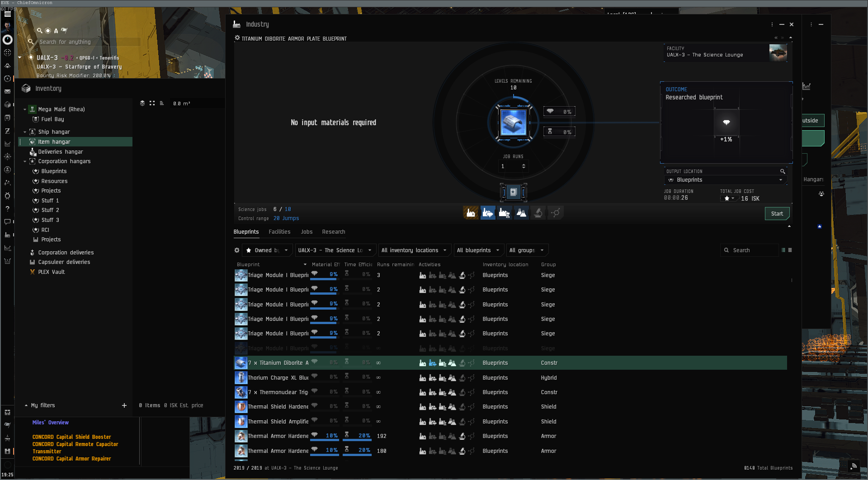This screenshot has width=868, height=480.
Task: Click the blueprint filter settings gear icon
Action: coord(237,250)
